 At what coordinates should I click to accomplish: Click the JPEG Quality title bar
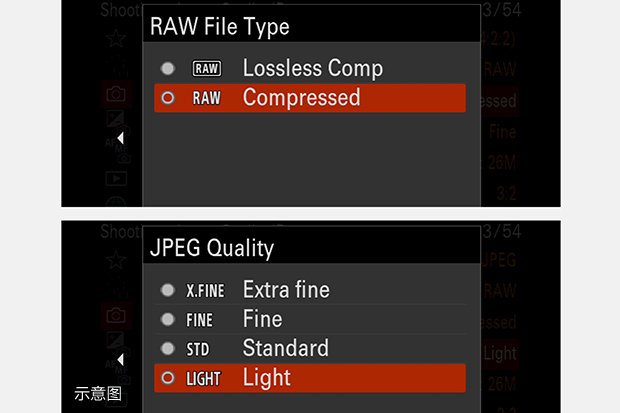(x=310, y=247)
